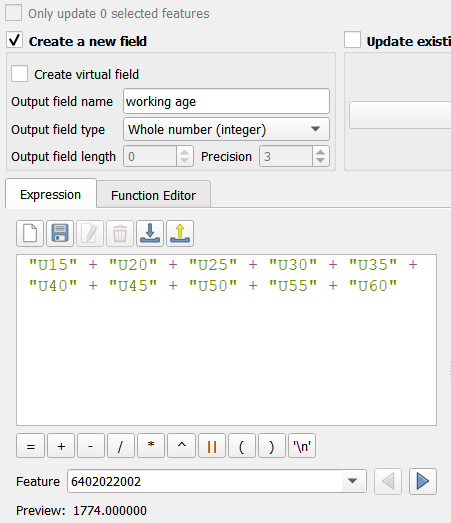This screenshot has height=523, width=451.
Task: Click the Output field name input
Action: tap(226, 101)
